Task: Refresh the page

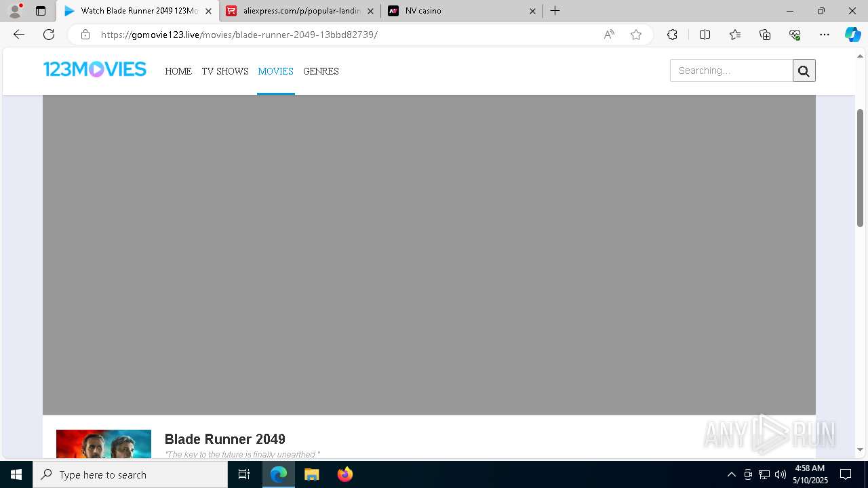Action: 49,35
